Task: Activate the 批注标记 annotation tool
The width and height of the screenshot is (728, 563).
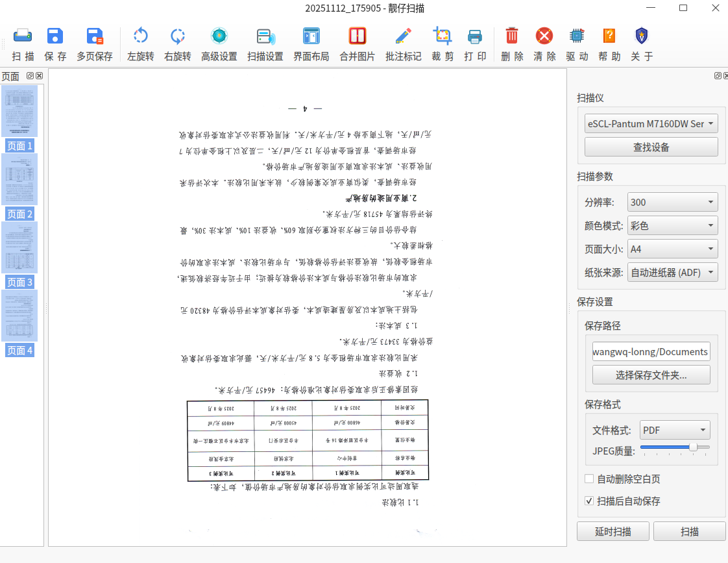Action: (404, 45)
